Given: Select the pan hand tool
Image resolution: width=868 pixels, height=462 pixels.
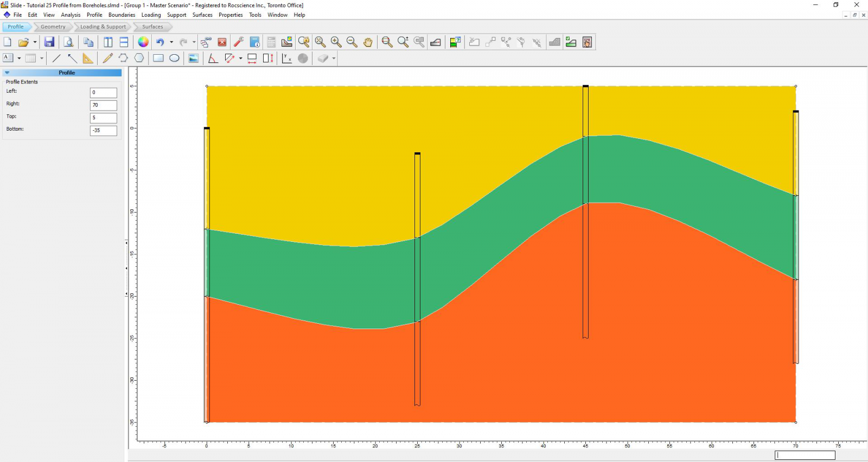Looking at the screenshot, I should pyautogui.click(x=368, y=42).
